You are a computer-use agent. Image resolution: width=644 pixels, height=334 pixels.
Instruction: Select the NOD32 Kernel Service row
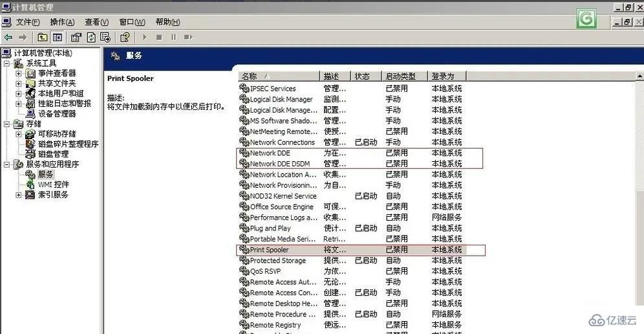352,196
